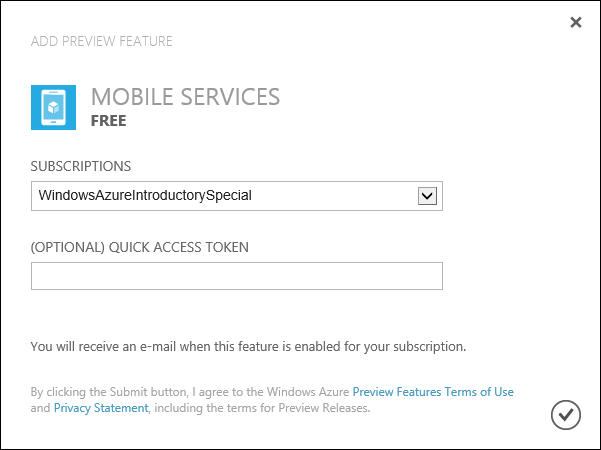The height and width of the screenshot is (450, 601).
Task: Expand the Subscriptions dropdown arrow
Action: pos(428,196)
